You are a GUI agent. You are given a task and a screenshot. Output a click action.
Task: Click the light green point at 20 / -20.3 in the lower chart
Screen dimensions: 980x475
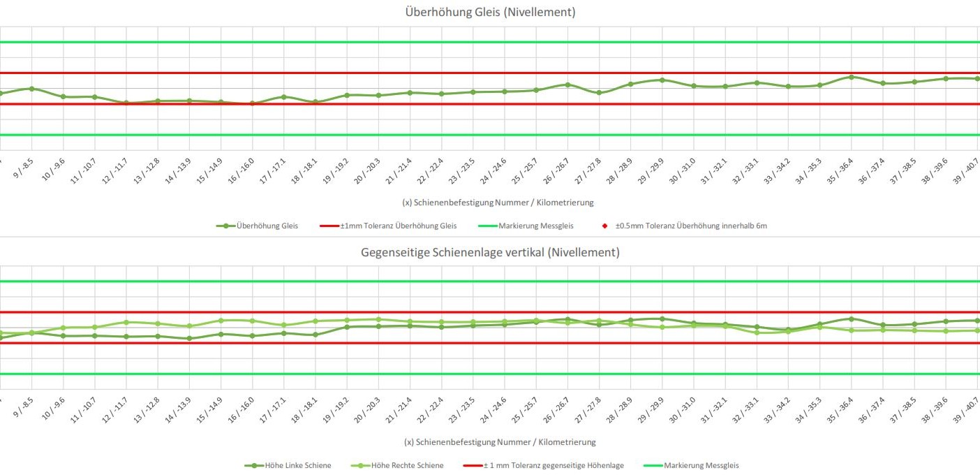click(378, 319)
